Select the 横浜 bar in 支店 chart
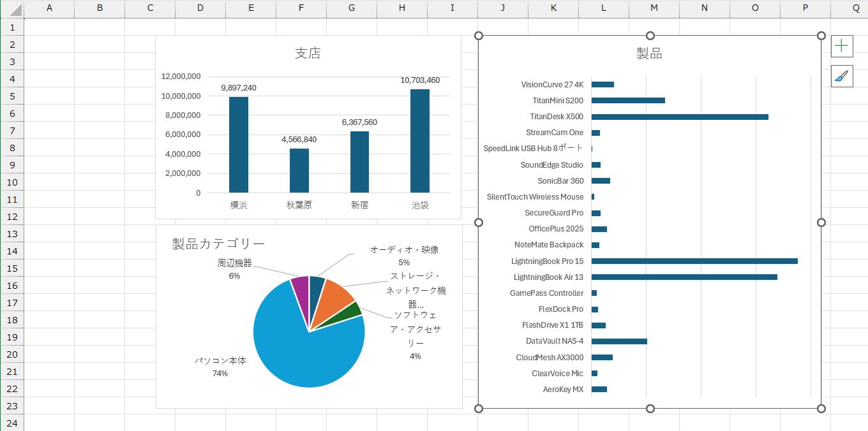The height and width of the screenshot is (431, 868). (239, 145)
